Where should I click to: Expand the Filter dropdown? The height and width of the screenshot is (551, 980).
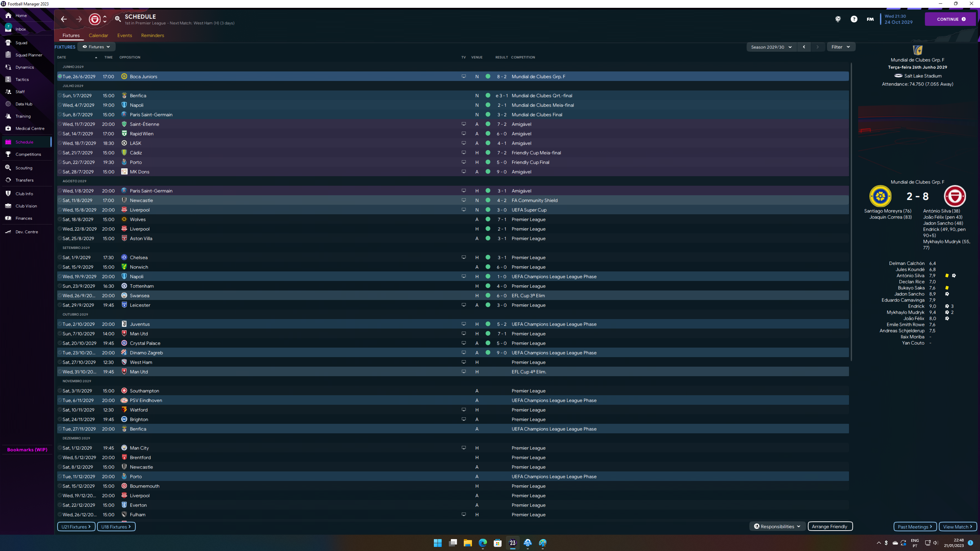click(840, 47)
